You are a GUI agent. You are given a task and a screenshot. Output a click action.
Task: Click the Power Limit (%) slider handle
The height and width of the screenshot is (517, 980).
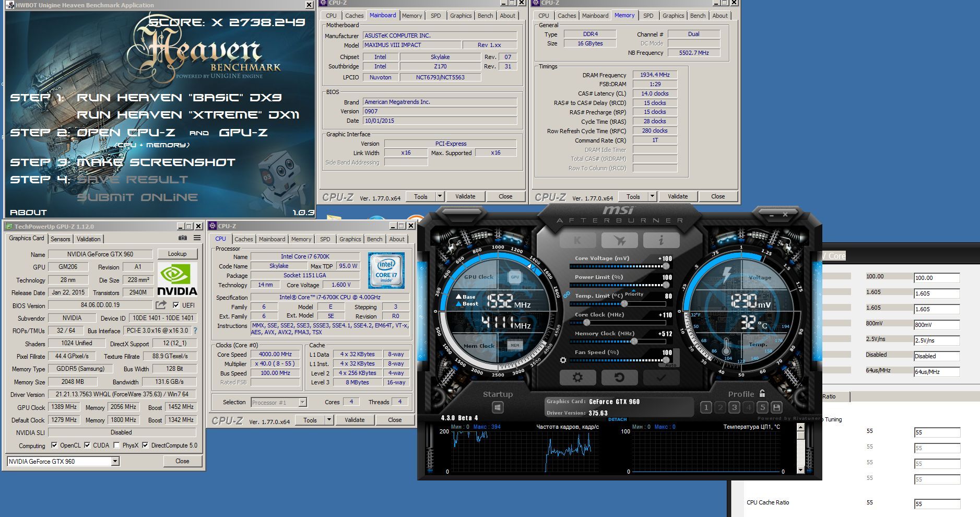[x=666, y=285]
